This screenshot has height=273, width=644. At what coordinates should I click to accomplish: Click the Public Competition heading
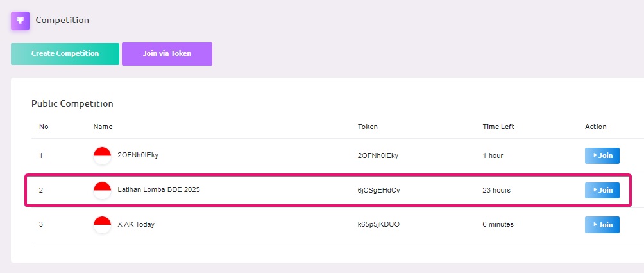click(x=72, y=103)
